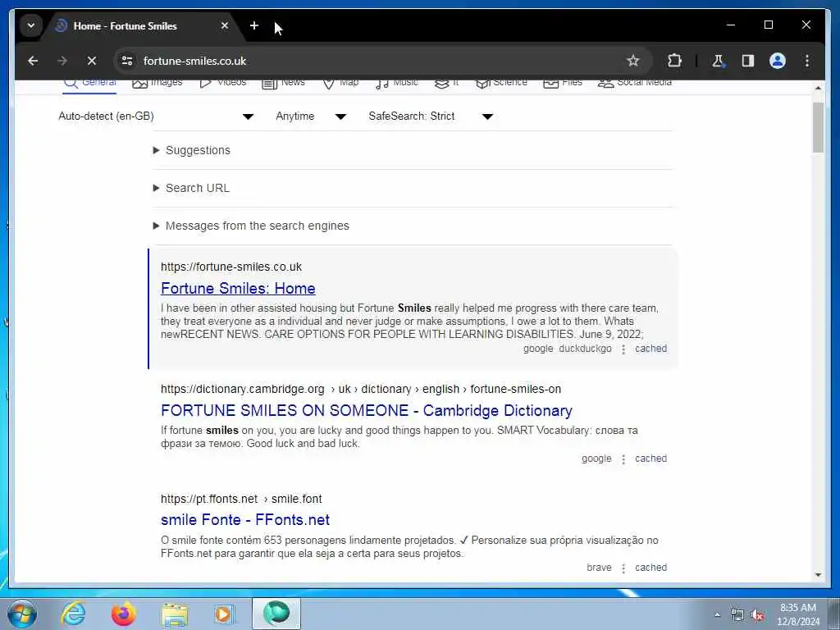Click the brave engine label

tap(599, 568)
